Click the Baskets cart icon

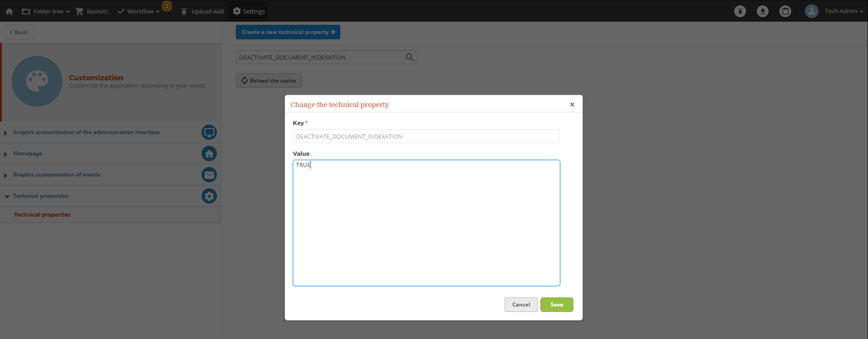(x=80, y=11)
